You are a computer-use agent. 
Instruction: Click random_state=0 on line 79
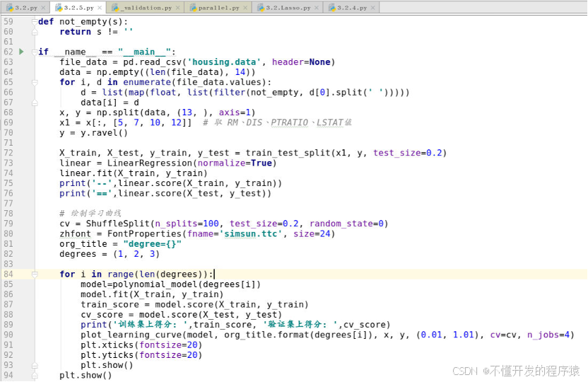pos(346,224)
